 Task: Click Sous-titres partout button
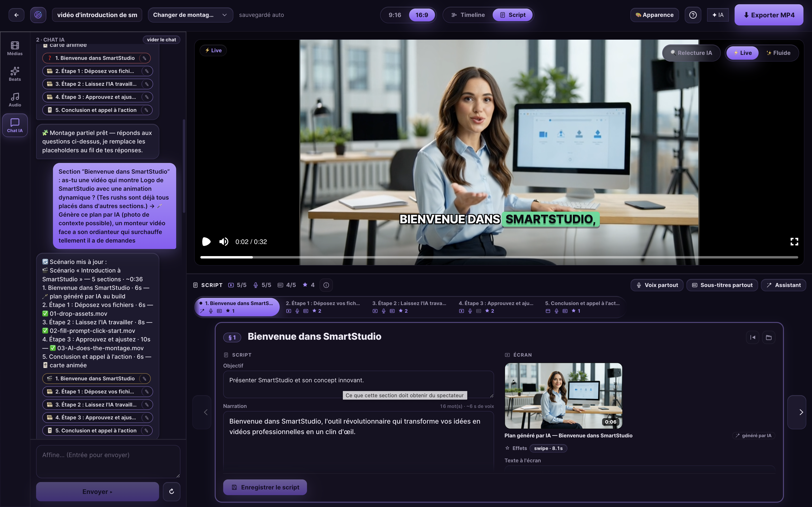tap(722, 285)
